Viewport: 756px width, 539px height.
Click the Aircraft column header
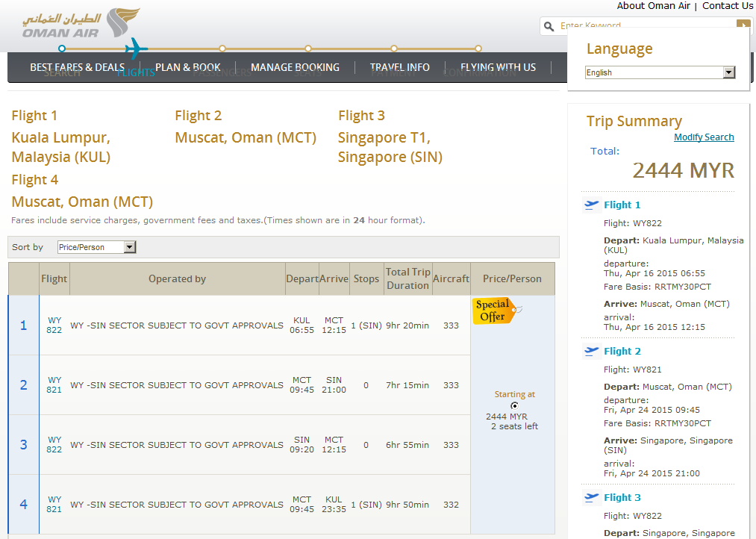coord(451,278)
